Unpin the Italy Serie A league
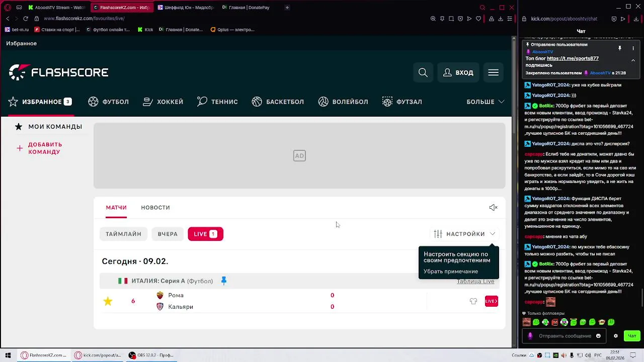 coord(224,281)
